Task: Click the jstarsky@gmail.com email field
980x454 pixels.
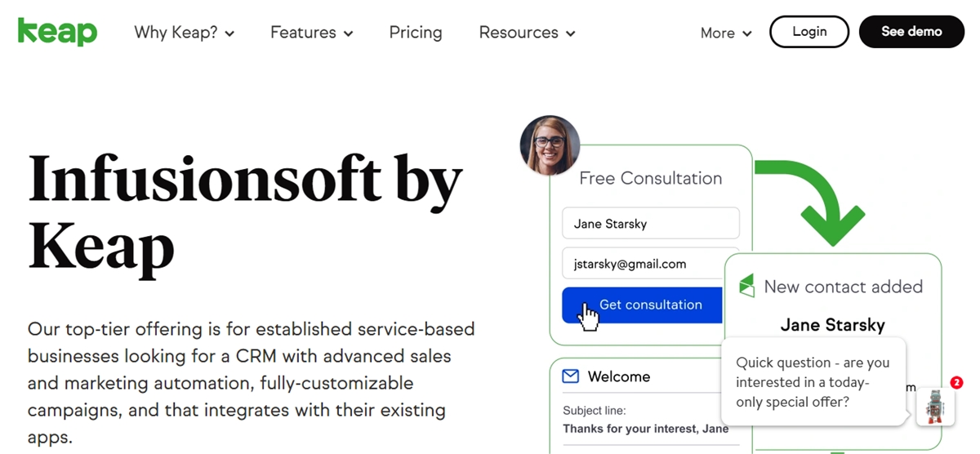Action: [x=651, y=264]
